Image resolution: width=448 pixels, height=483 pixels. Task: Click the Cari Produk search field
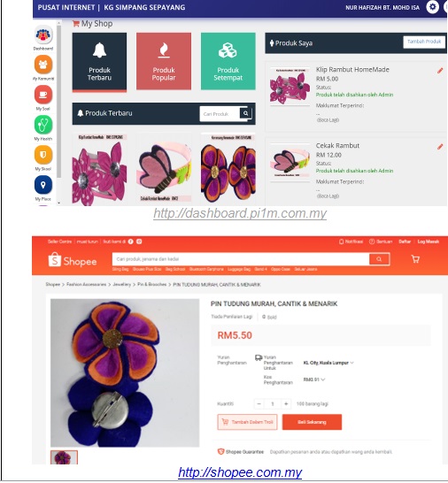tap(220, 114)
